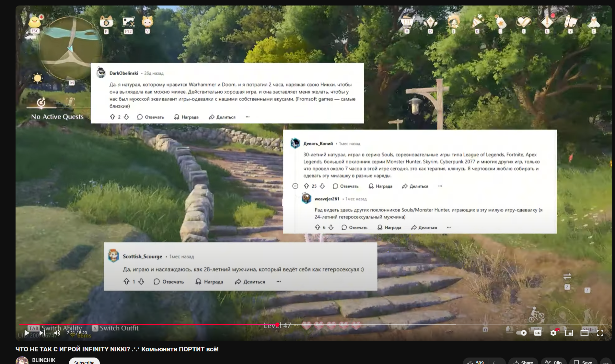This screenshot has width=615, height=364.
Task: Open more options on DarkObelinski's comment
Action: 248,117
